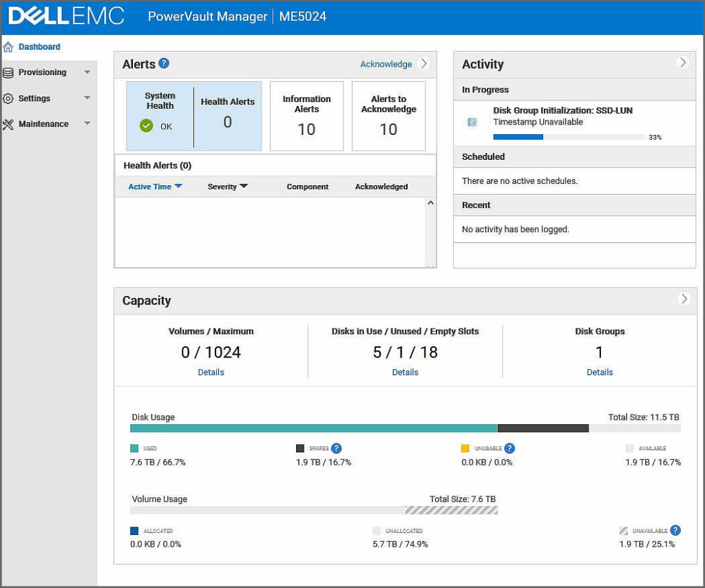Click the Acknowledge link in Alerts
Screen dimensions: 705x588
[386, 64]
